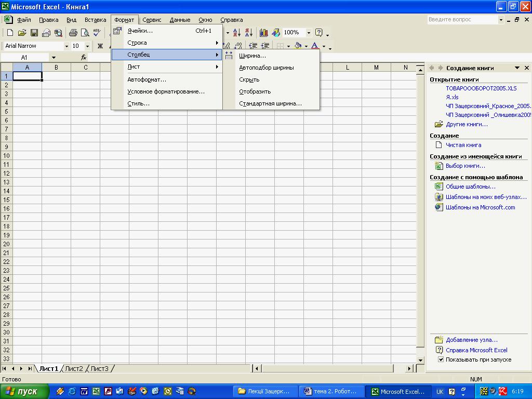Viewport: 532px width, 399px height.
Task: Sort ascending with the А-Я icon
Action: coord(237,33)
